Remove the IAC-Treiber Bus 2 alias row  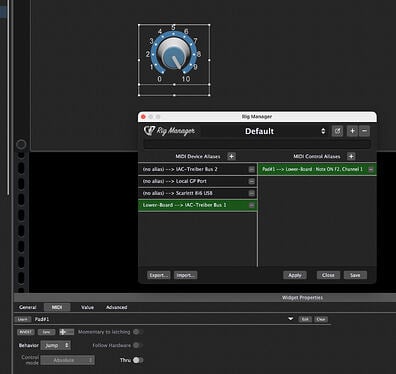pyautogui.click(x=252, y=169)
